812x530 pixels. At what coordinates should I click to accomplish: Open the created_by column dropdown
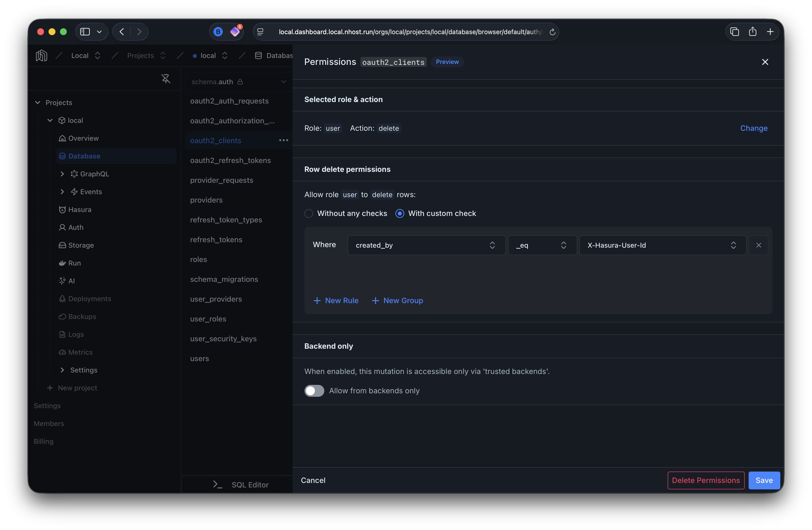[x=426, y=245]
